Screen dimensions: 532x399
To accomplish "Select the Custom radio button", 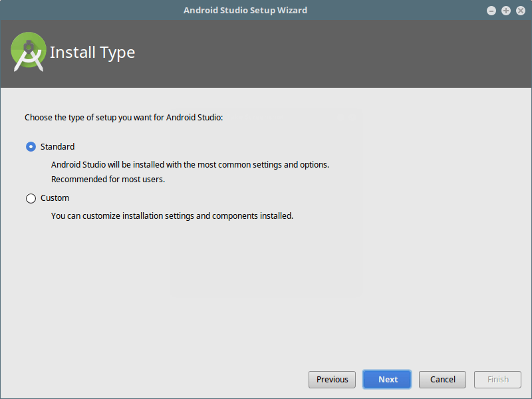I will (31, 198).
